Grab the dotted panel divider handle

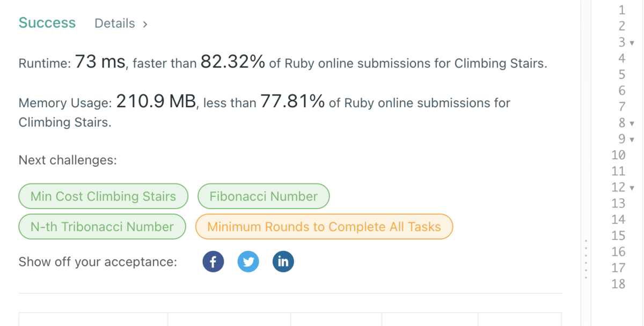(x=586, y=258)
